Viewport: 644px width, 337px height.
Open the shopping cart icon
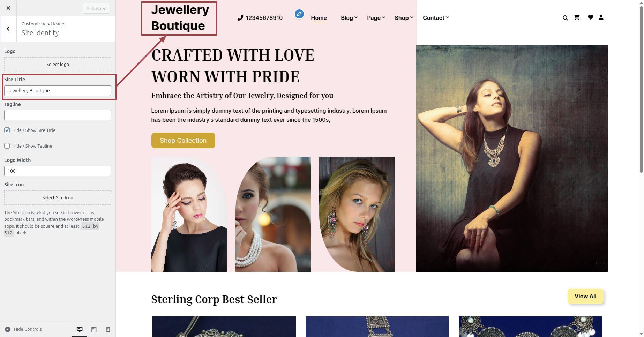click(577, 17)
